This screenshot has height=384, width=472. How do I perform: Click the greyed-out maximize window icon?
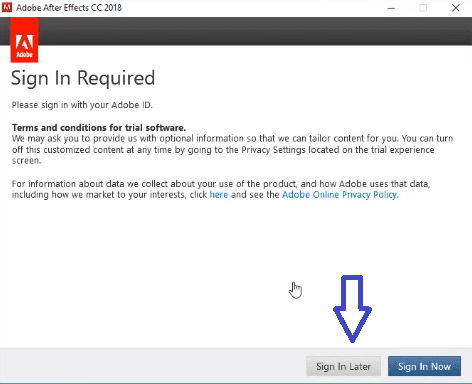point(423,8)
